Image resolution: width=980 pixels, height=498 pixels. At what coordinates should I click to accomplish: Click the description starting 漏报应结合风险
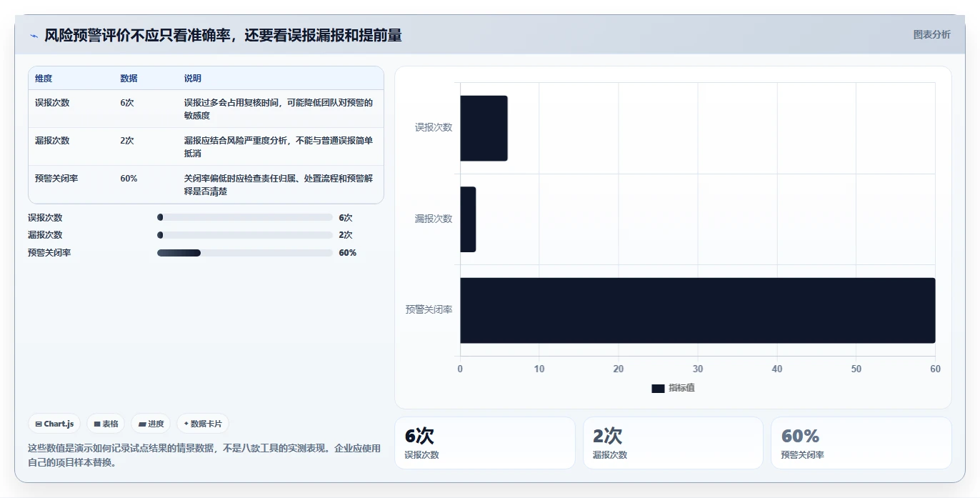pos(279,147)
